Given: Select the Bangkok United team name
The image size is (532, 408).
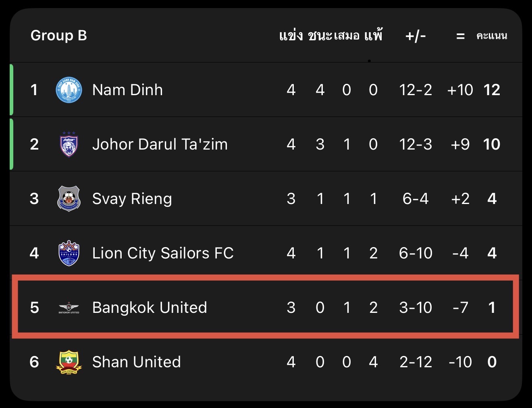Looking at the screenshot, I should [150, 308].
